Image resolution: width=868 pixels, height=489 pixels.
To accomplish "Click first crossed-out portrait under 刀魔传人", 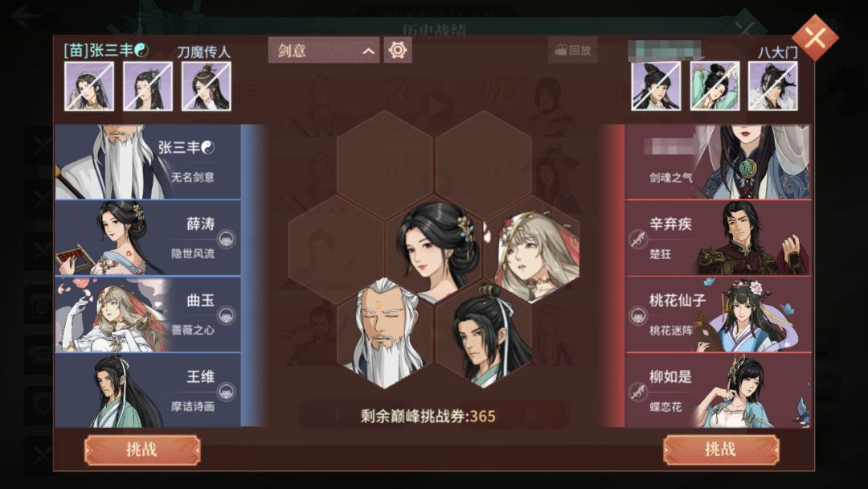I will (89, 86).
